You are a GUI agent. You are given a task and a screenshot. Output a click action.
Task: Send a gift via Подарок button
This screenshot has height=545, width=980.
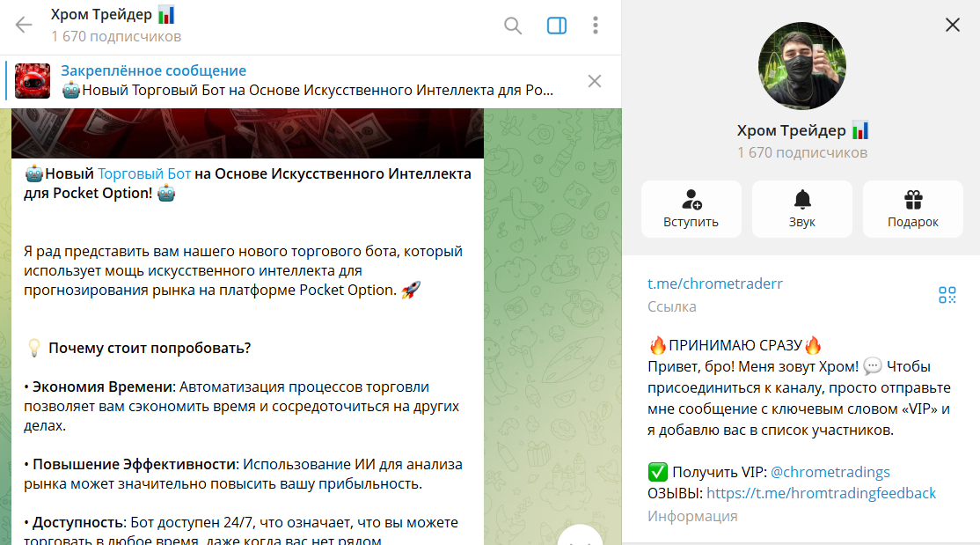pos(912,209)
